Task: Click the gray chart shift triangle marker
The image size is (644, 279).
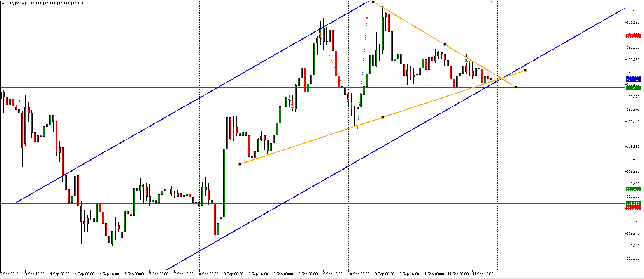Action: click(x=491, y=2)
